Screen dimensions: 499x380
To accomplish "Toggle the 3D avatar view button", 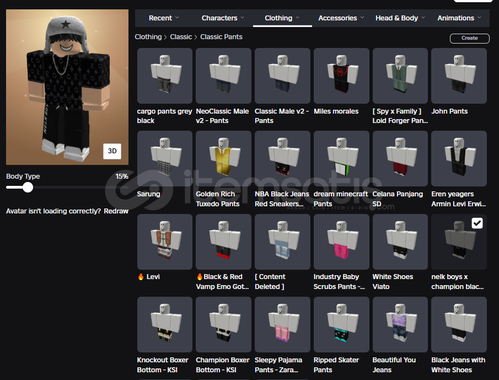I will [112, 151].
